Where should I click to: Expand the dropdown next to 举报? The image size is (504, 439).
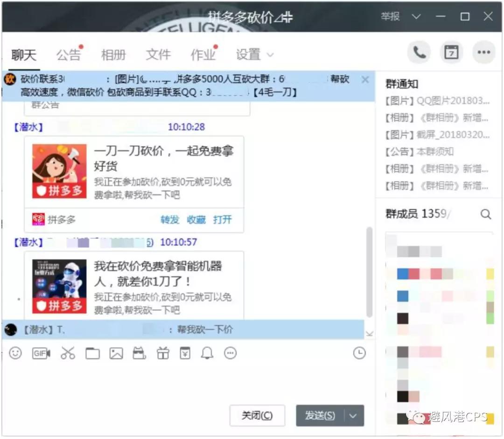(416, 16)
